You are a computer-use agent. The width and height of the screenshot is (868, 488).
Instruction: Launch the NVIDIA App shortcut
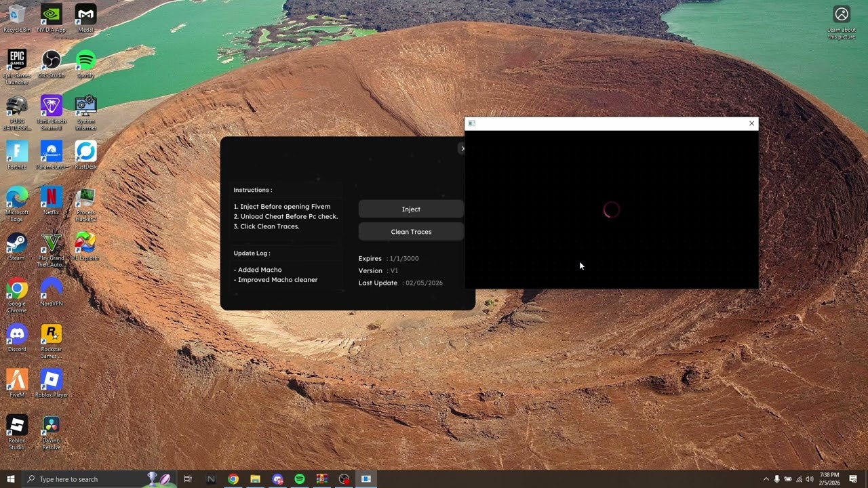pyautogui.click(x=51, y=18)
